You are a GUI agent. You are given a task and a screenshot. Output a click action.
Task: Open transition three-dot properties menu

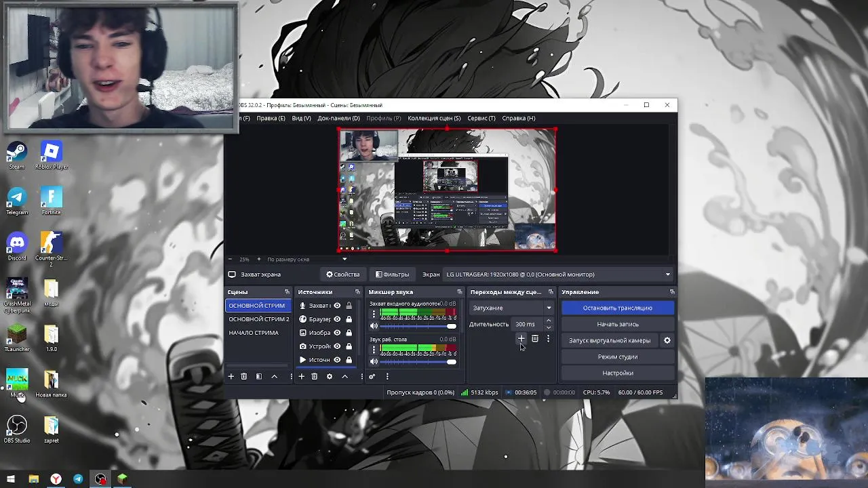[x=548, y=338]
